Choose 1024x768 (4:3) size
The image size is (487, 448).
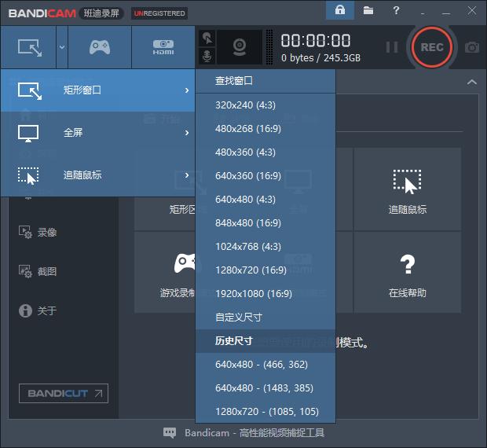point(265,247)
